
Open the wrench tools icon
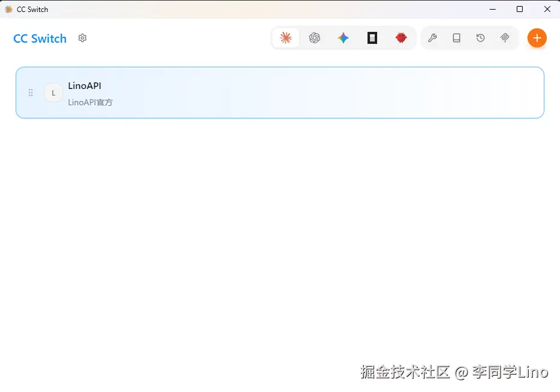[432, 38]
